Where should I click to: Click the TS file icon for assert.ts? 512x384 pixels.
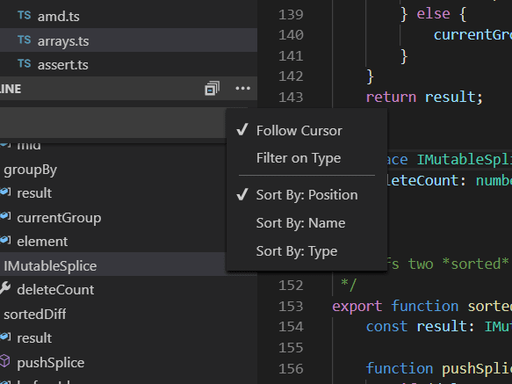24,64
